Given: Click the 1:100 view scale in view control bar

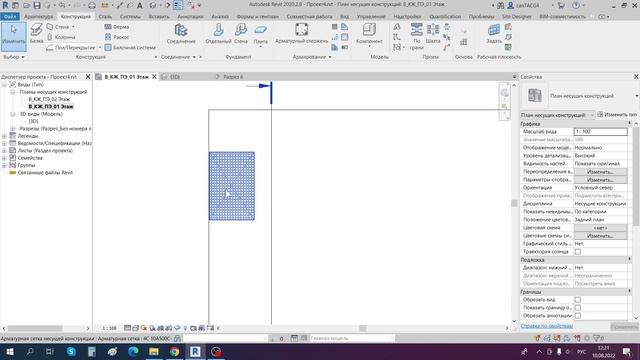Looking at the screenshot, I should [109, 328].
